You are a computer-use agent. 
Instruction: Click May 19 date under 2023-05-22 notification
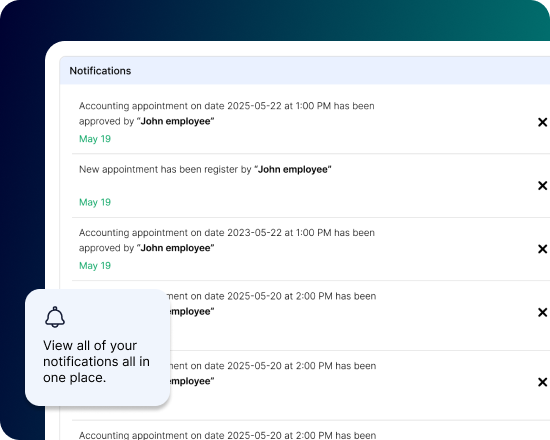(95, 266)
